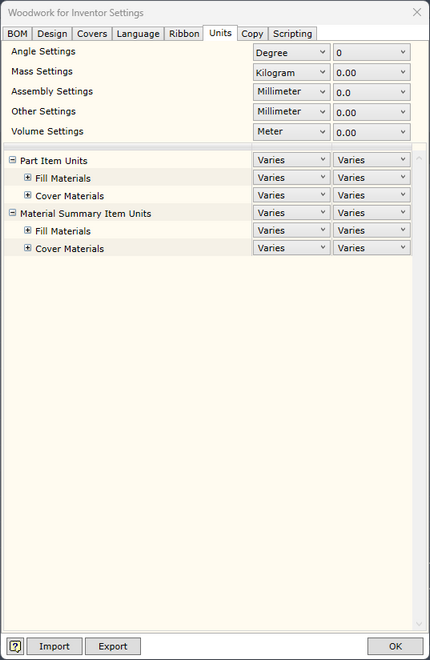Click the scrollbar up arrow in units list
430x660 pixels.
click(419, 158)
